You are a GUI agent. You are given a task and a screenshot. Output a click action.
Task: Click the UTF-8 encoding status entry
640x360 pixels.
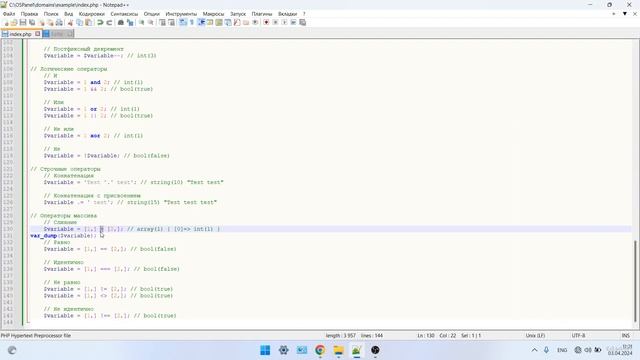pyautogui.click(x=578, y=336)
